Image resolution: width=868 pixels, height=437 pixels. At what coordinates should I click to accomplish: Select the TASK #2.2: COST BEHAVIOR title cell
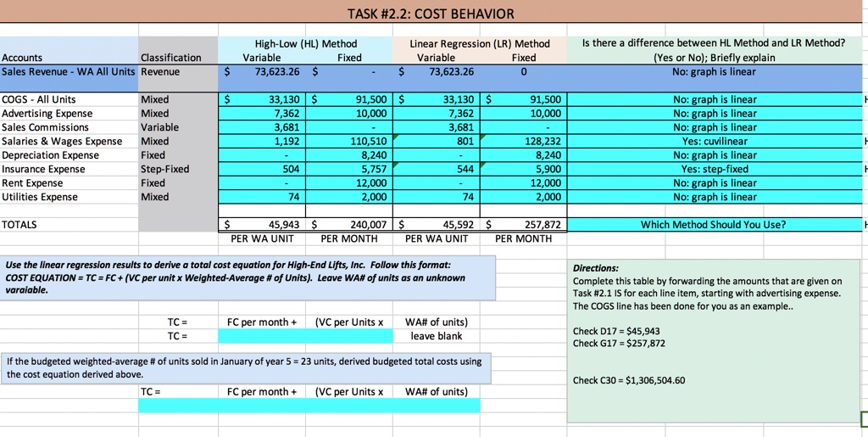431,14
